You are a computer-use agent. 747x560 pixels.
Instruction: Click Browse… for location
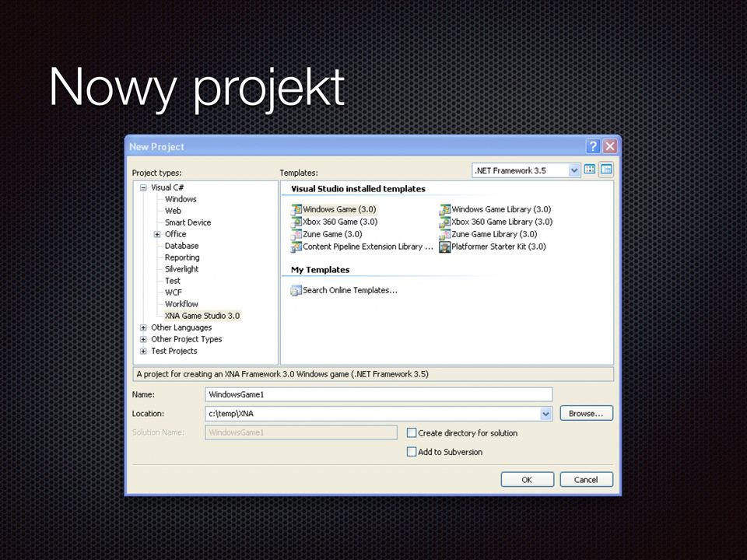coord(586,413)
